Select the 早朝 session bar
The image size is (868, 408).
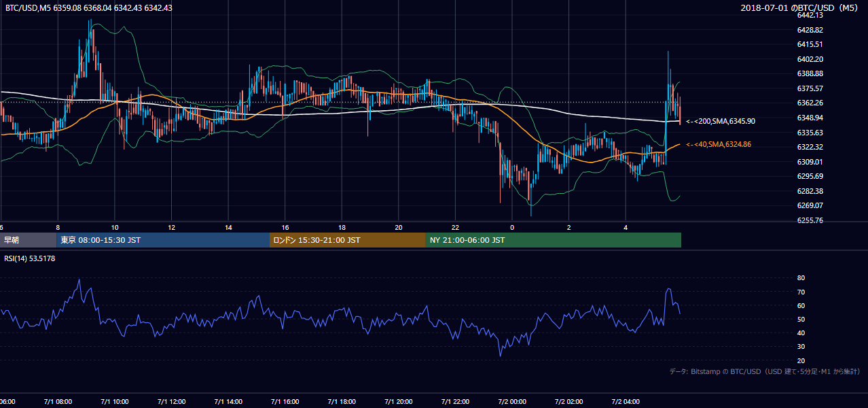pos(28,240)
